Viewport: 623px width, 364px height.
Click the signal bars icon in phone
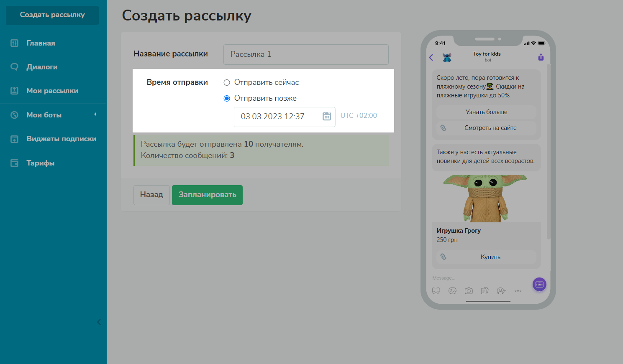526,43
